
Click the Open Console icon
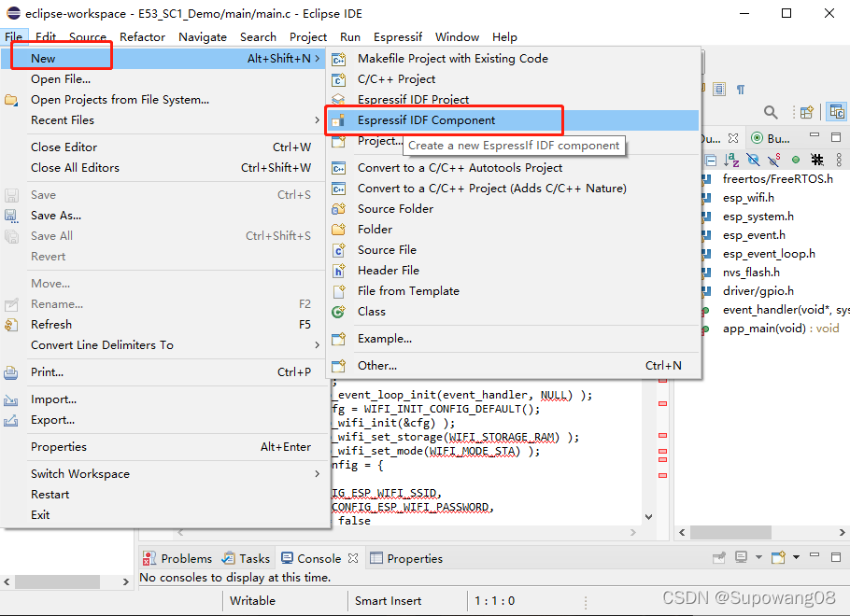778,557
